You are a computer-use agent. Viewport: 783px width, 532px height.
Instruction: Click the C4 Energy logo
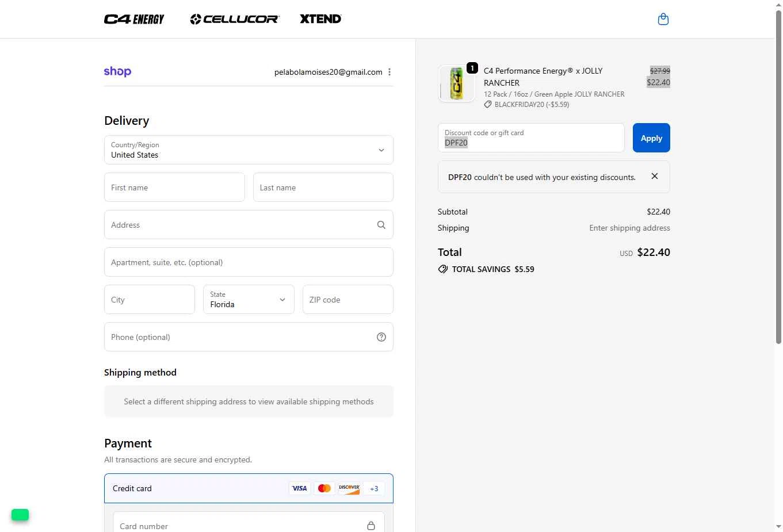134,19
